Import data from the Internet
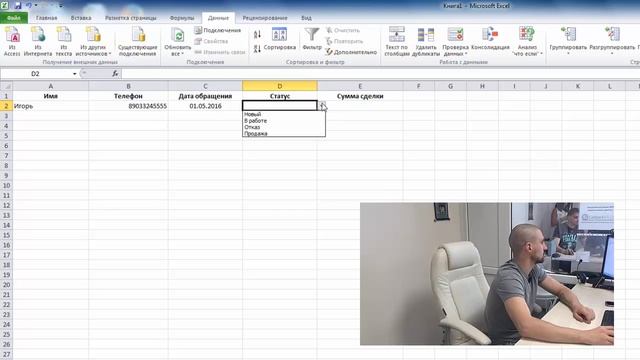The height and width of the screenshot is (360, 640). point(38,41)
